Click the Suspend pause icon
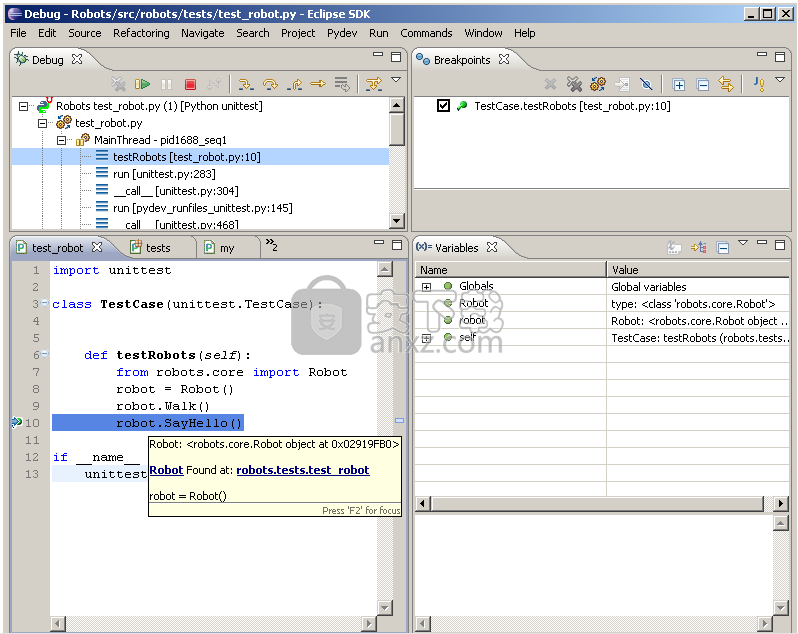This screenshot has height=634, width=798. tap(166, 84)
